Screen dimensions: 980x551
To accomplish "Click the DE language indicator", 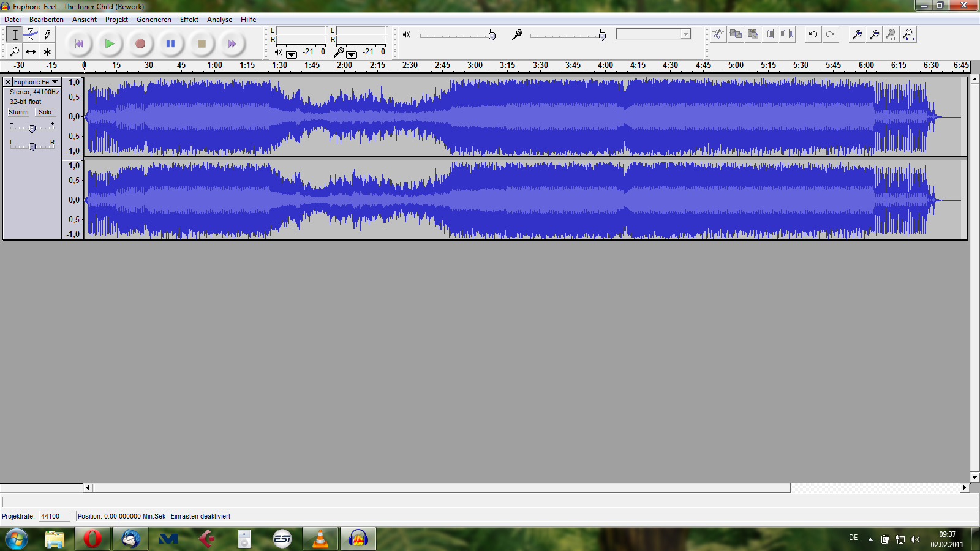I will [853, 538].
